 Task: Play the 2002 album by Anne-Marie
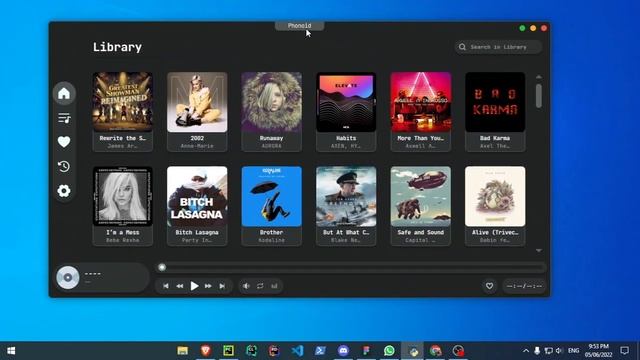[197, 102]
